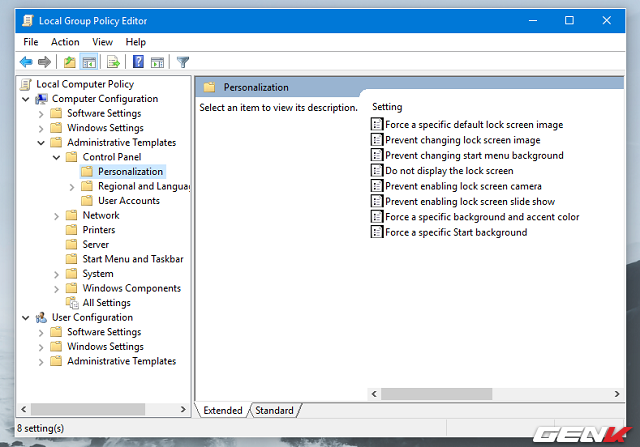The height and width of the screenshot is (447, 640).
Task: Select 'Prevent enabling lock screen camera' setting
Action: [463, 186]
